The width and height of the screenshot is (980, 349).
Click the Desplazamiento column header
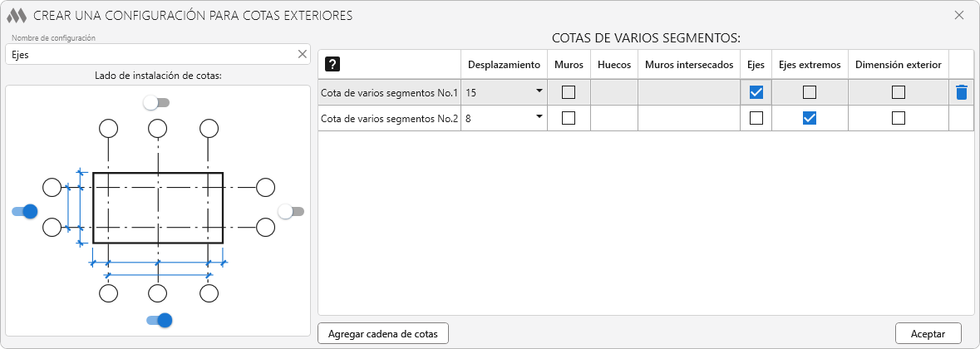(x=504, y=64)
